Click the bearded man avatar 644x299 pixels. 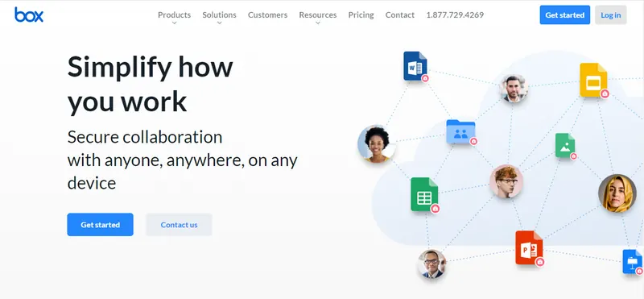coord(514,88)
